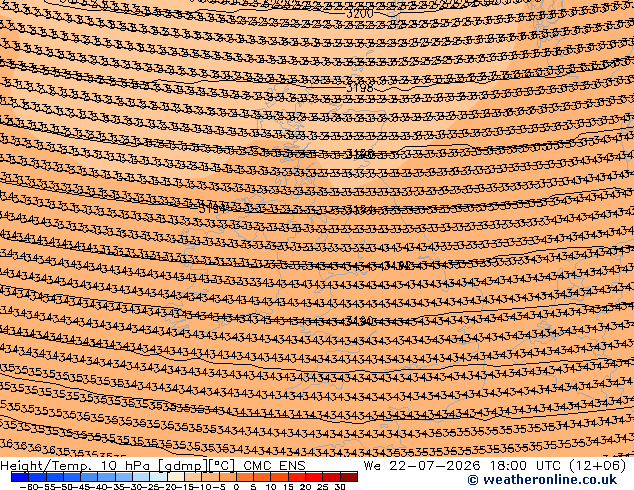634x490 pixels.
Task: Click the legend swatch between 25 and 30
Action: [x=332, y=477]
